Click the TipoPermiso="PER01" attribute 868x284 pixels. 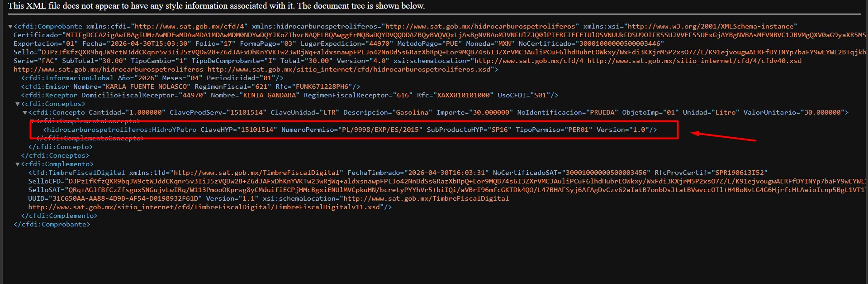pyautogui.click(x=554, y=130)
